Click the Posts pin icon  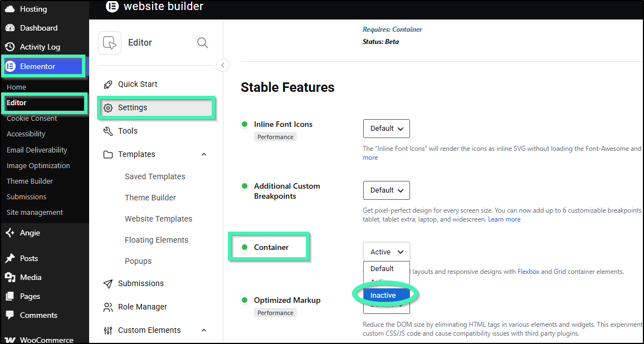[10, 258]
